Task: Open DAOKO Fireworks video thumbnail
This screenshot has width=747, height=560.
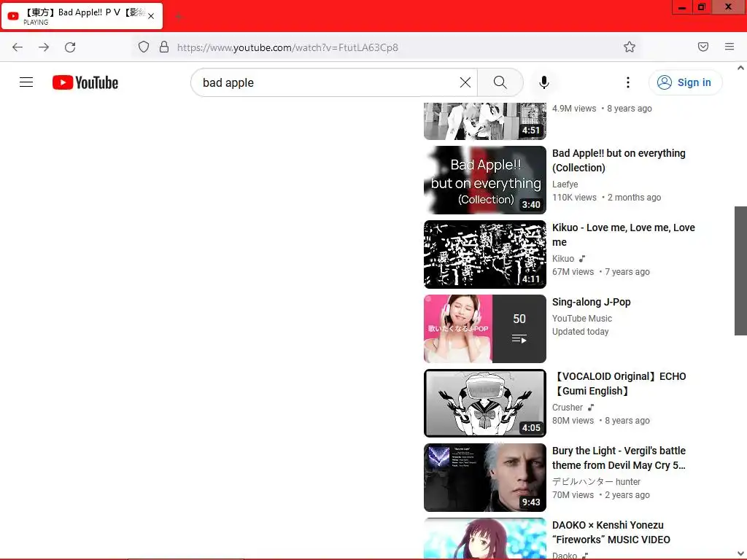Action: point(484,539)
